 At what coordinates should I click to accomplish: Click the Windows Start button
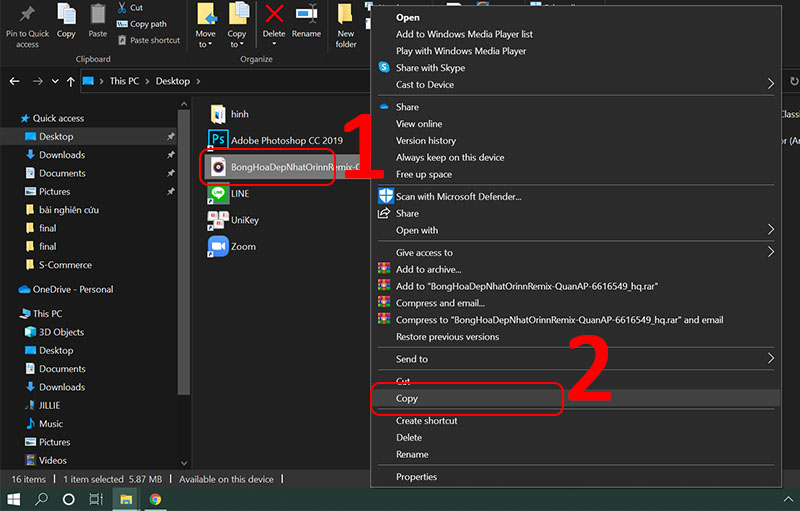coord(15,498)
